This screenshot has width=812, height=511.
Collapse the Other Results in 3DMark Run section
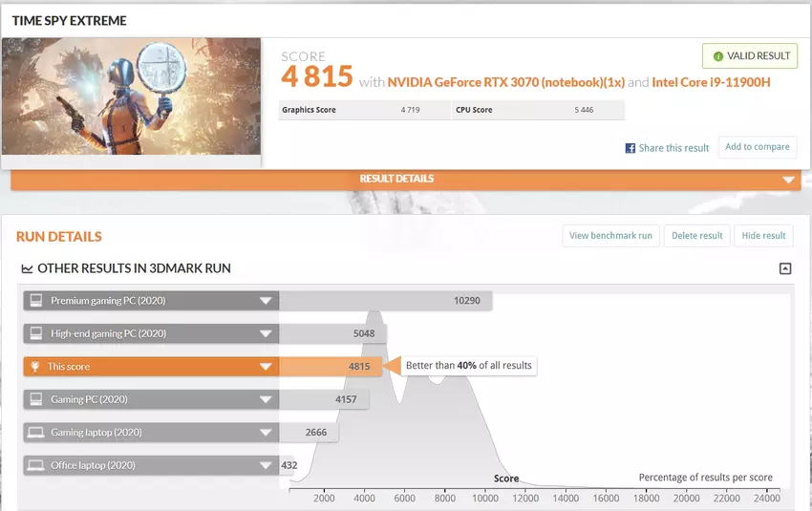tap(785, 268)
